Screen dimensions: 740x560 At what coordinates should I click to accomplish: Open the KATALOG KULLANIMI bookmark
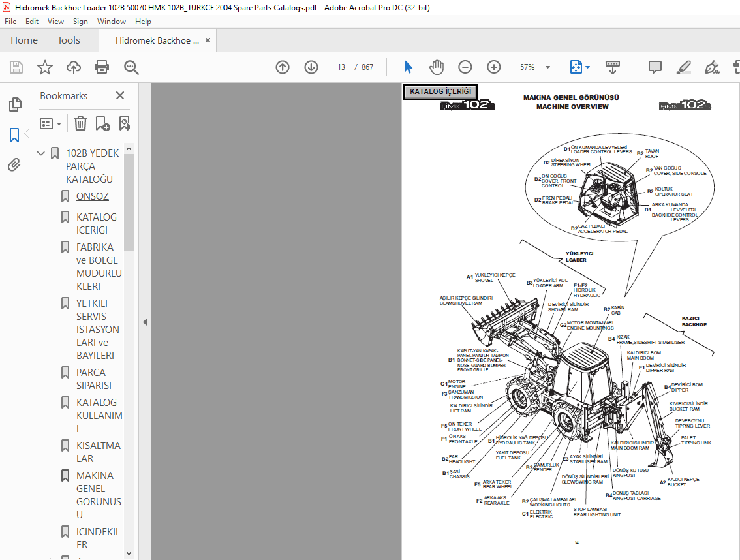[99, 416]
